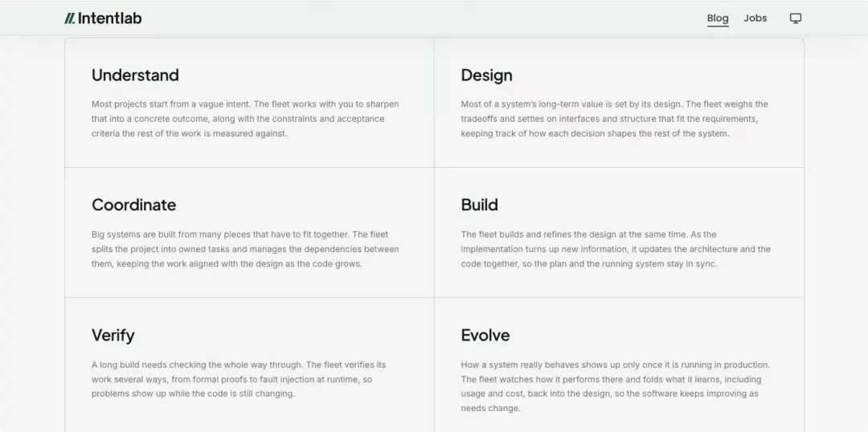
Task: Select the Verify heading
Action: pyautogui.click(x=113, y=335)
